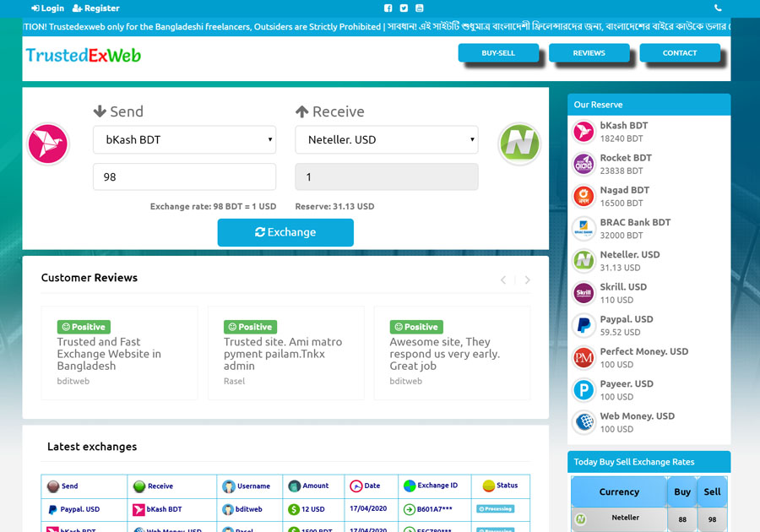
Task: Click the send amount input field
Action: pyautogui.click(x=184, y=177)
